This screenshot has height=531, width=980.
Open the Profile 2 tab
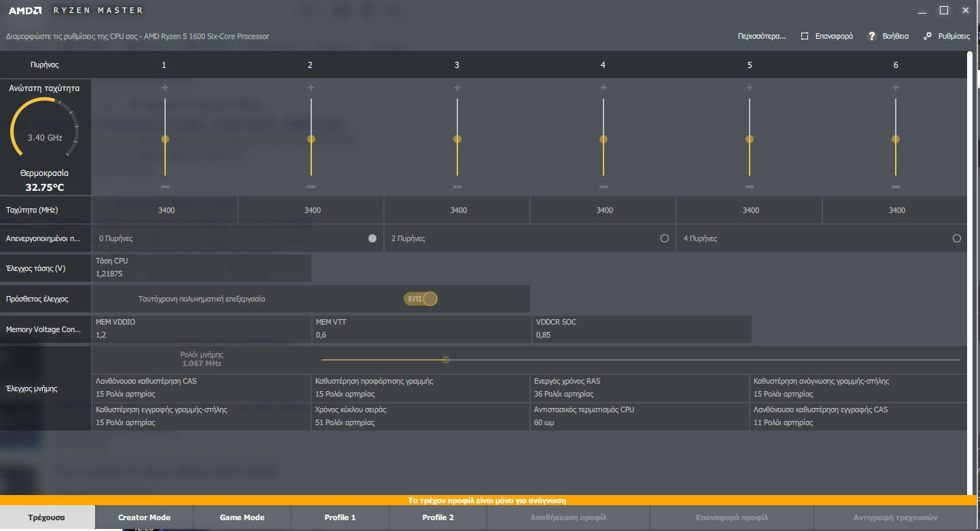tap(438, 517)
